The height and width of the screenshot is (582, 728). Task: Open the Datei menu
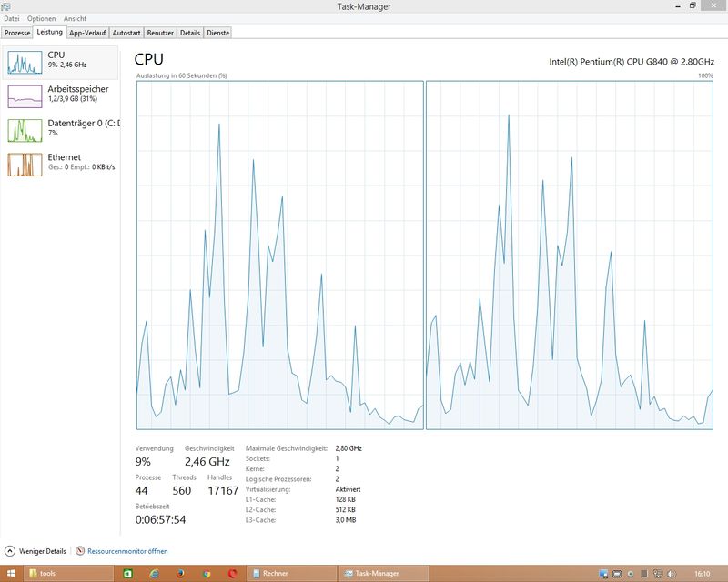12,18
